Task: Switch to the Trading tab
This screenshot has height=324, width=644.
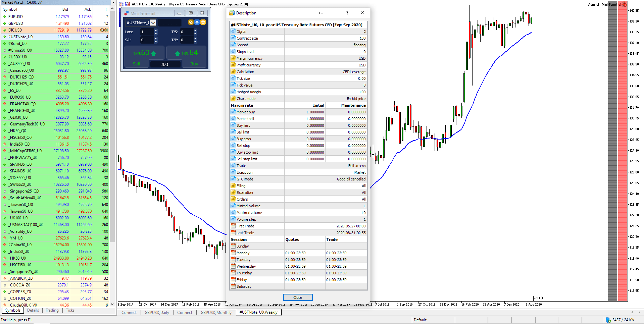Action: pos(52,310)
